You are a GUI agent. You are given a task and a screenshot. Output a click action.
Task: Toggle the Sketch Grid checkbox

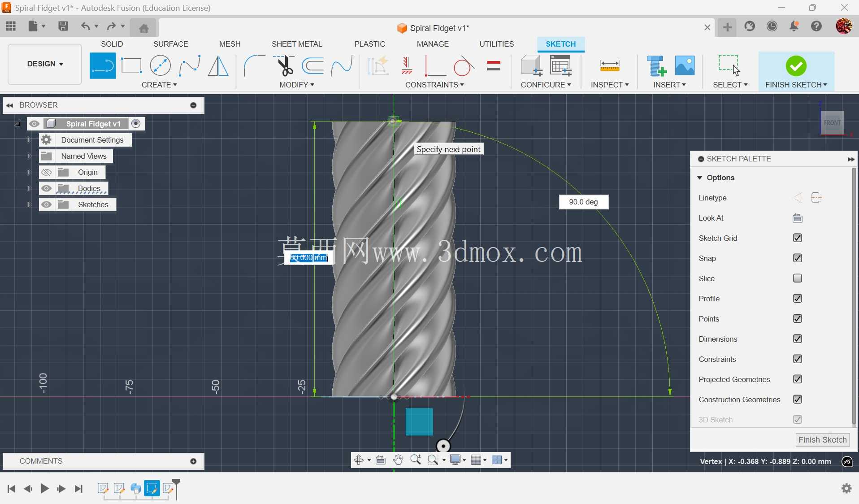click(x=797, y=238)
